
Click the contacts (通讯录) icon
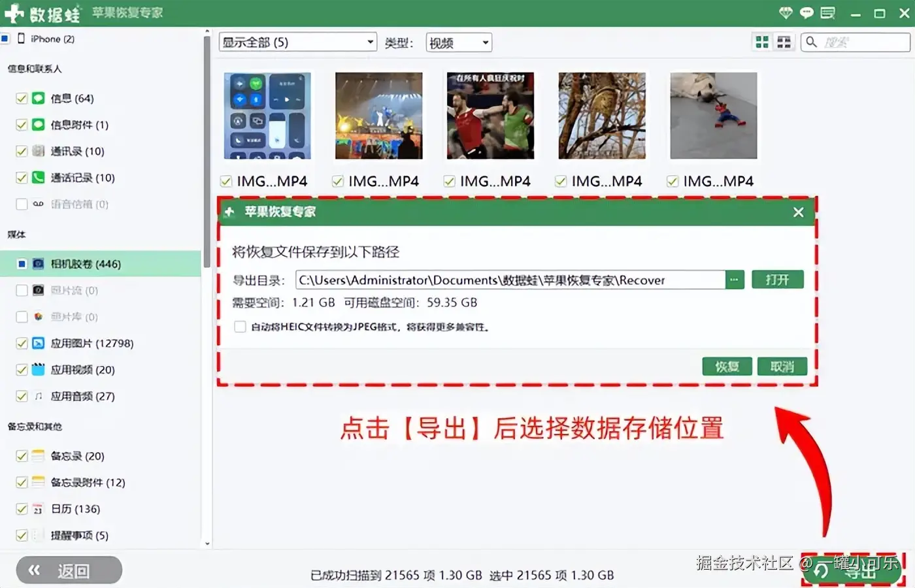pos(39,151)
